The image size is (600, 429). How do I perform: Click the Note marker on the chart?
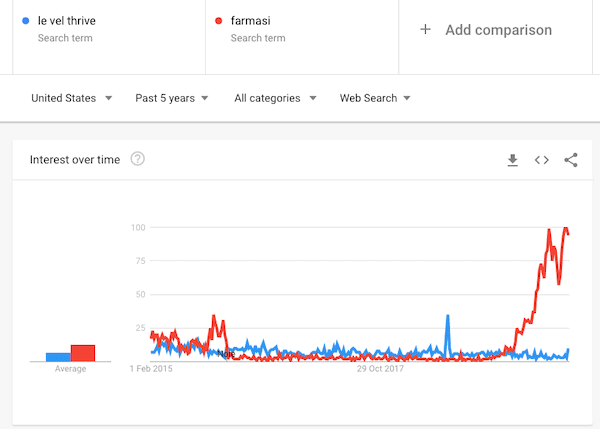coord(226,354)
